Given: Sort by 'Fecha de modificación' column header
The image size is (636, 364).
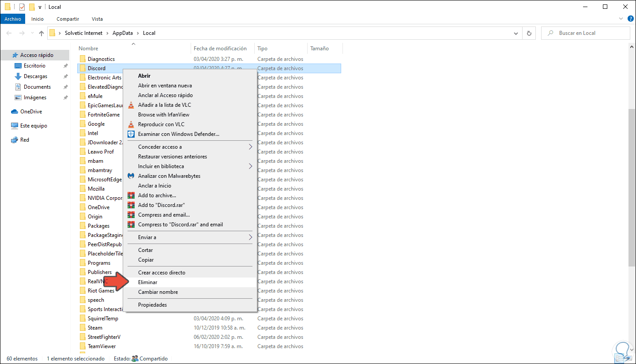Looking at the screenshot, I should 222,49.
